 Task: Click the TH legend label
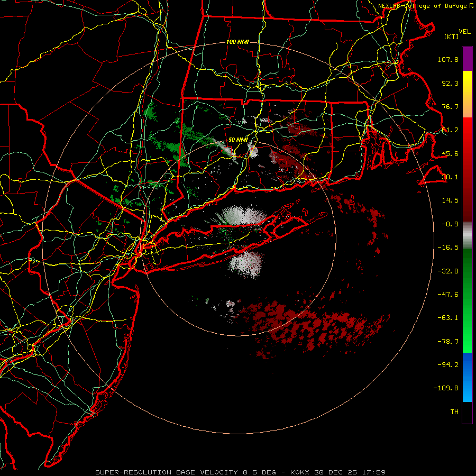[454, 411]
